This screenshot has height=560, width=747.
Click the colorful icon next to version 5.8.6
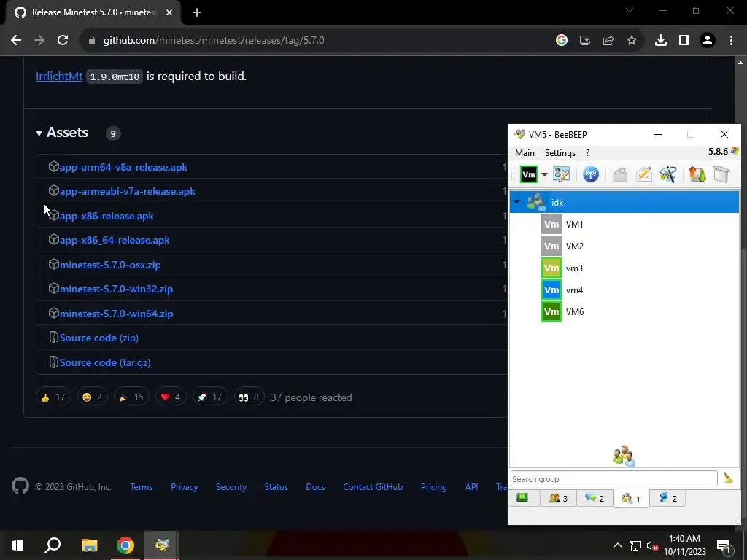(x=735, y=152)
